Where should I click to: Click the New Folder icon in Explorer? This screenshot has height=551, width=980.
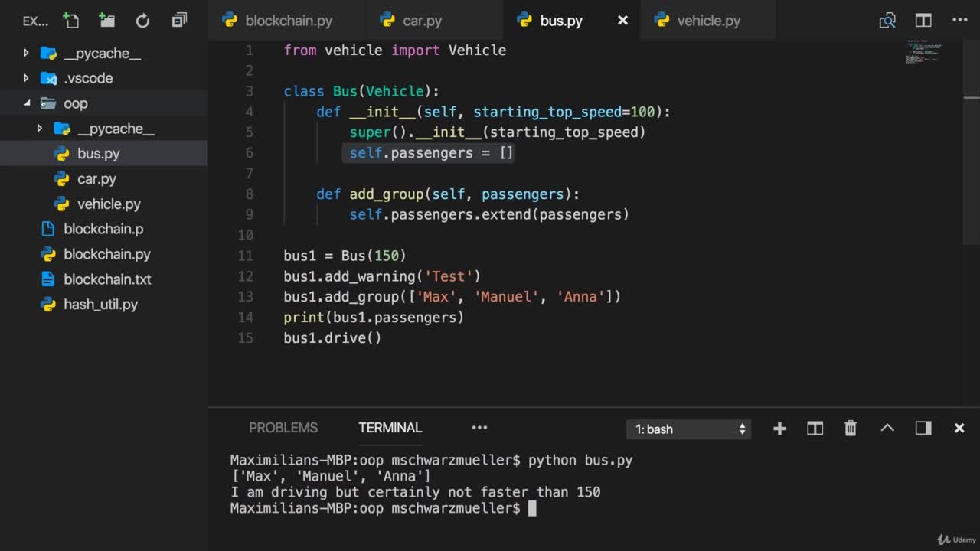(106, 21)
